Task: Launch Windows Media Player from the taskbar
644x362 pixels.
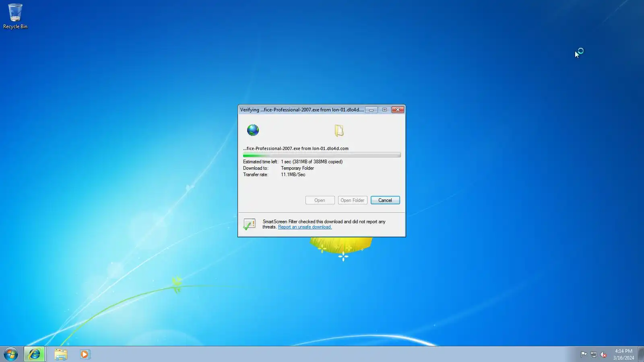Action: point(85,354)
